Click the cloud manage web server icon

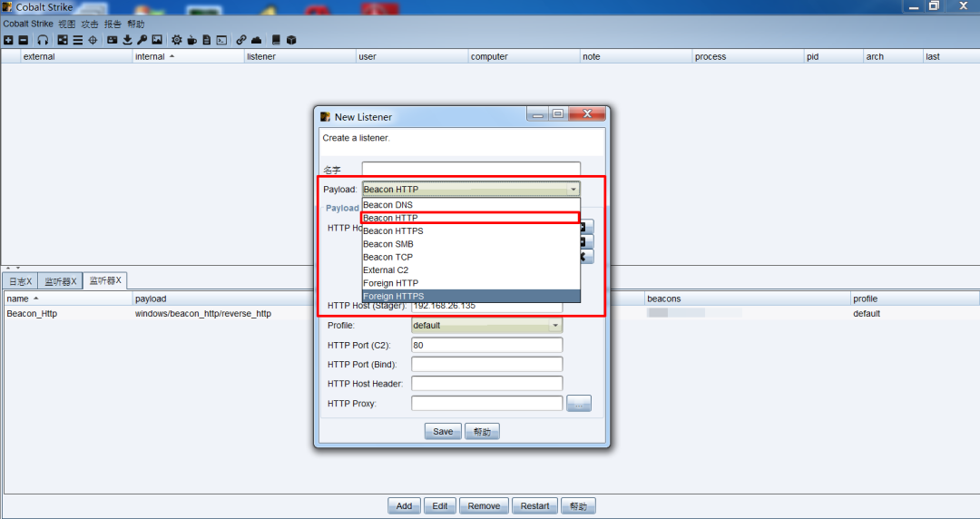[x=256, y=40]
